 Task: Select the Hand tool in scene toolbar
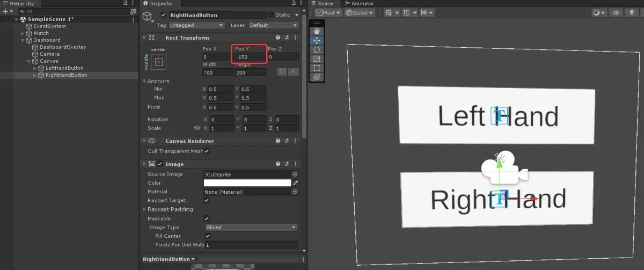317,31
